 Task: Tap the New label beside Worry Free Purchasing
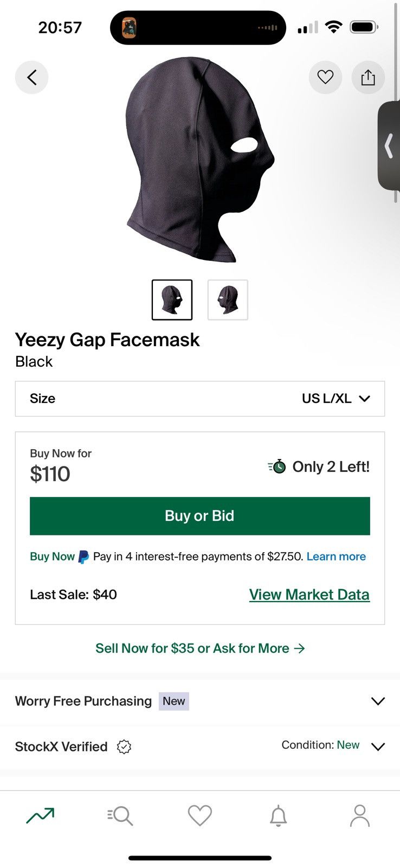coord(173,701)
